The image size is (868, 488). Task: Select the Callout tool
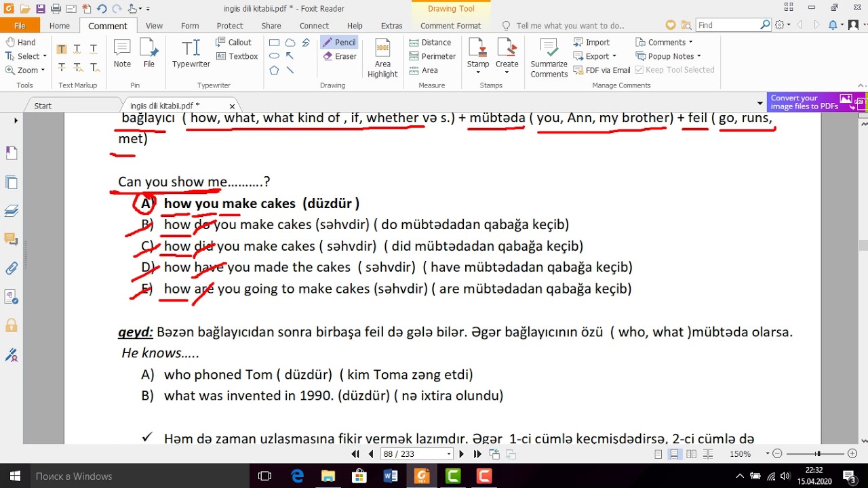pyautogui.click(x=234, y=42)
